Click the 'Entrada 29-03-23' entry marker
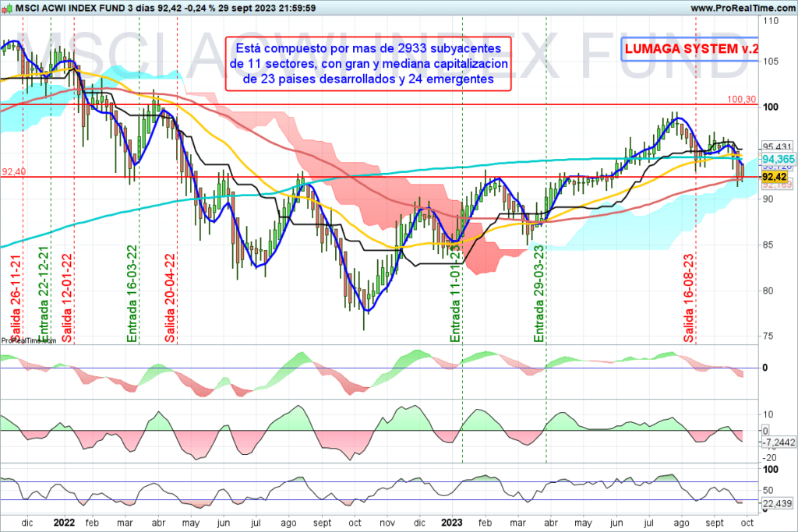This screenshot has width=798, height=532. (x=539, y=294)
